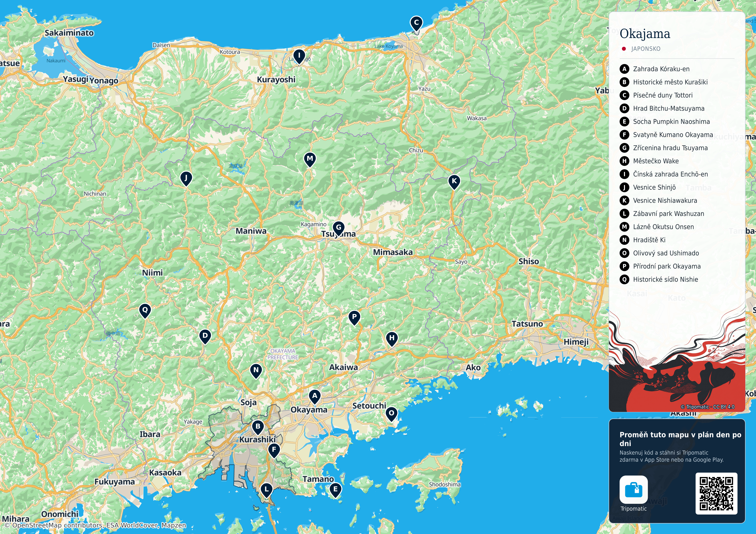This screenshot has width=756, height=534.
Task: Select legend entry Historické město Kurašiki
Action: point(663,82)
